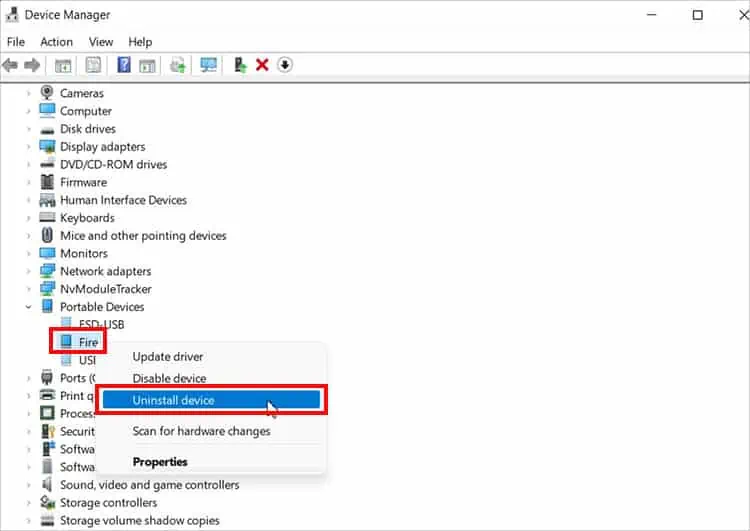750x531 pixels.
Task: Click the Human Interface Devices icon
Action: (x=47, y=200)
